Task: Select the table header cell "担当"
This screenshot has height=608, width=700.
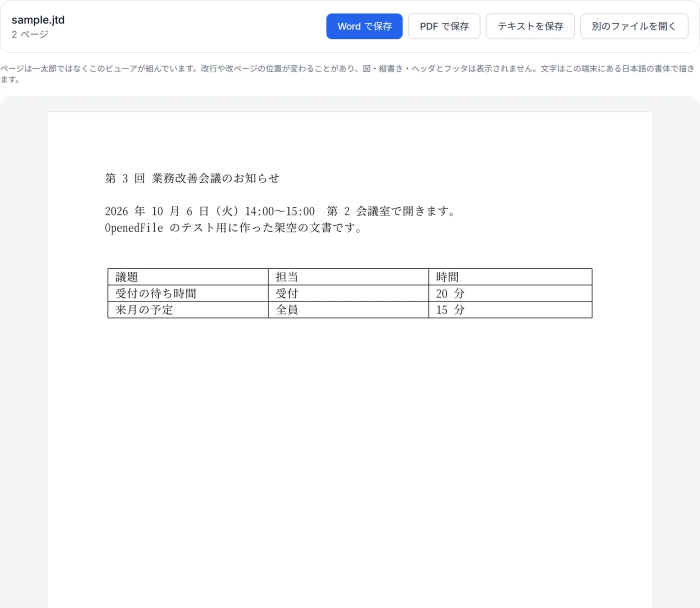Action: click(348, 277)
